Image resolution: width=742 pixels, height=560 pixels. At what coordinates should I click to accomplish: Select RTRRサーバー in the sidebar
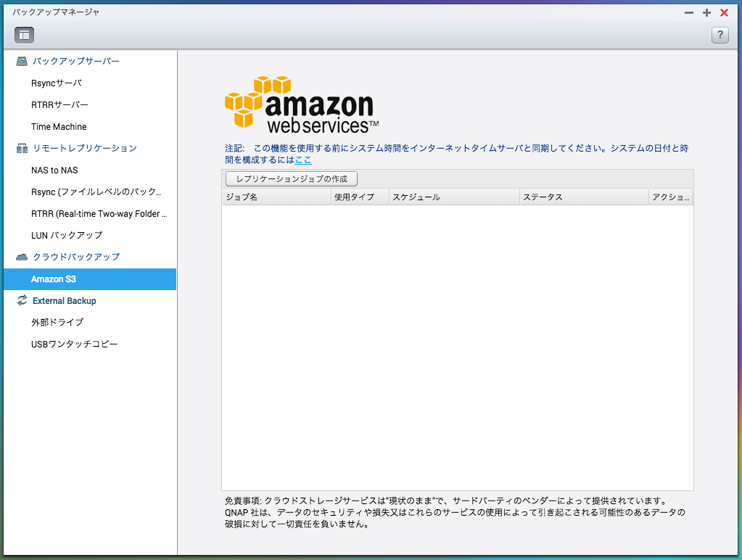59,105
